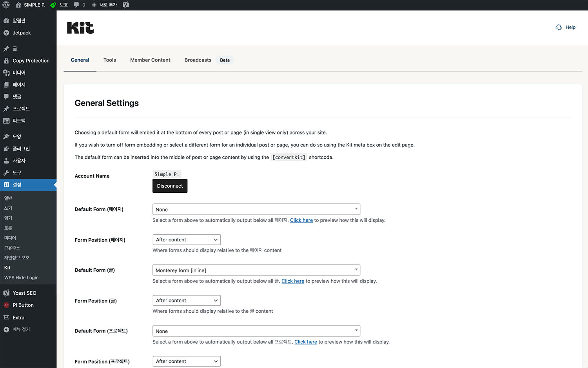Screen dimensions: 588x368
Task: Open Default Form (글) Monterey form dropdown
Action: click(256, 270)
